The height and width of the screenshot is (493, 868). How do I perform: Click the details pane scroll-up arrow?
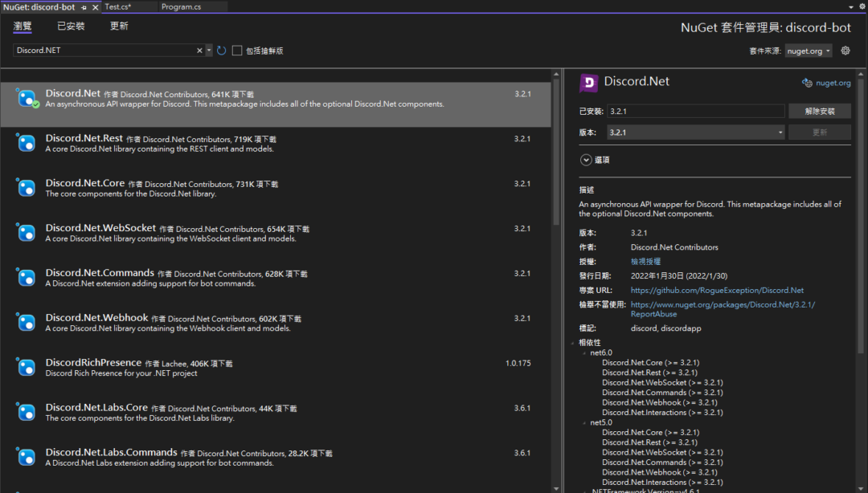[861, 74]
